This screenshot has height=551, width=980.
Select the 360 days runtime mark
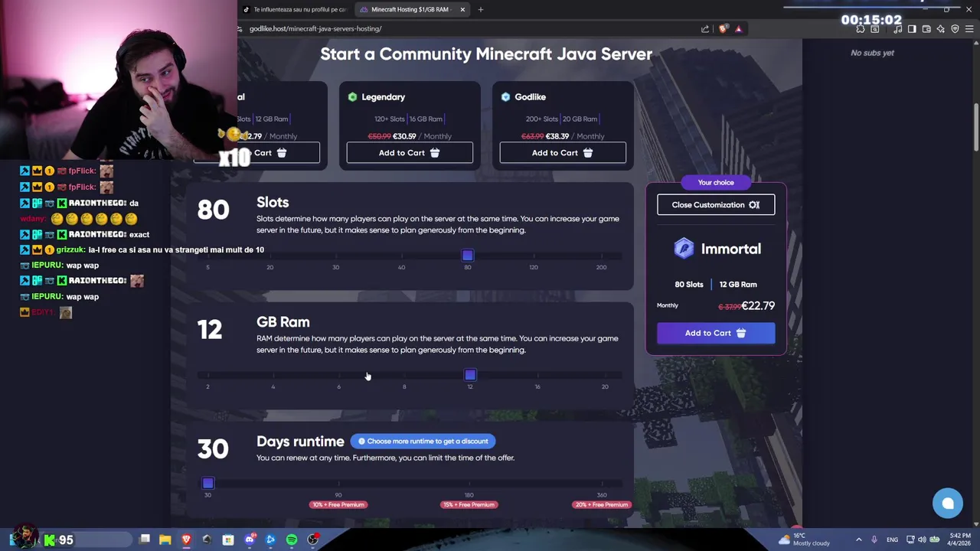click(602, 484)
